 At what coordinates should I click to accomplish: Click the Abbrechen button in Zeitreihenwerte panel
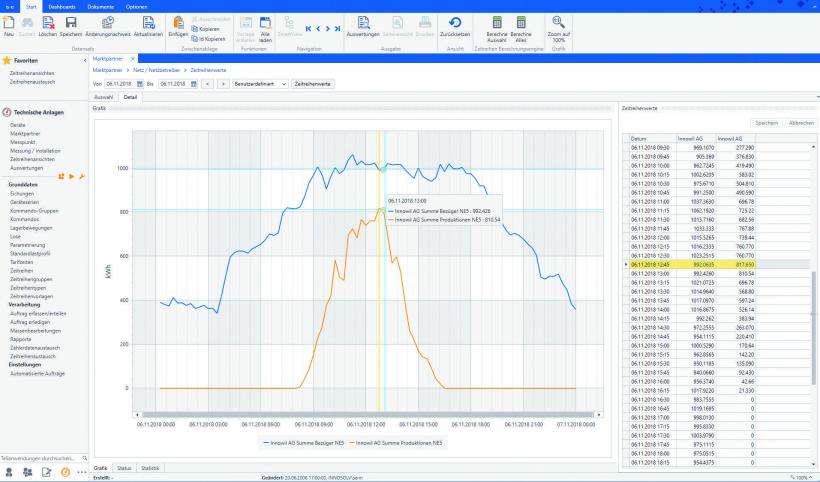pos(801,122)
